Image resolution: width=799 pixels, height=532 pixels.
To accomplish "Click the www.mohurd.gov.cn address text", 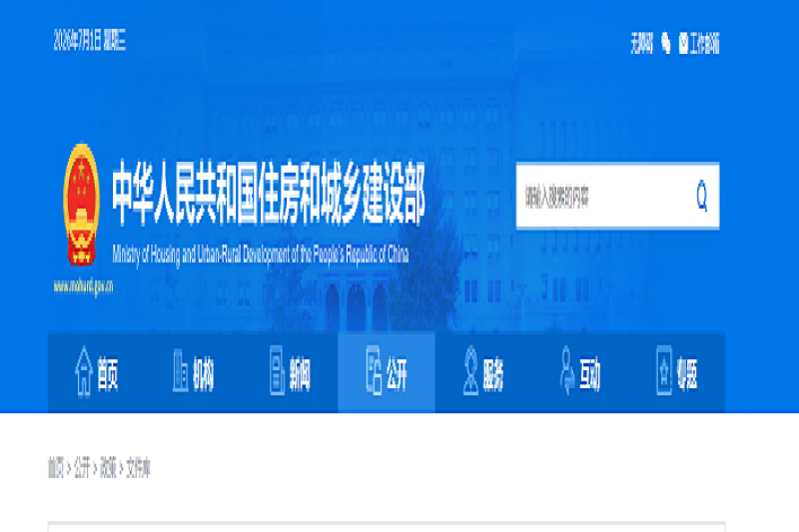I will coord(83,286).
